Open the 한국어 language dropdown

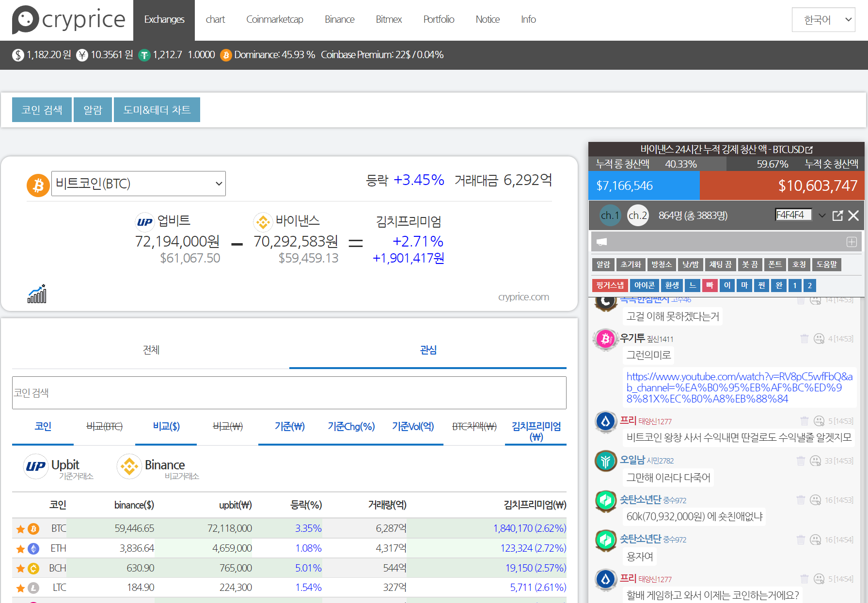tap(823, 20)
